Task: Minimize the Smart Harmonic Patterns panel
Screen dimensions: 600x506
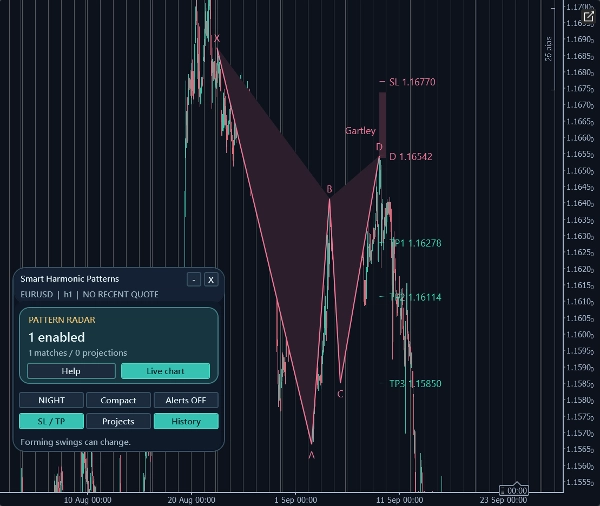Action: click(x=194, y=280)
